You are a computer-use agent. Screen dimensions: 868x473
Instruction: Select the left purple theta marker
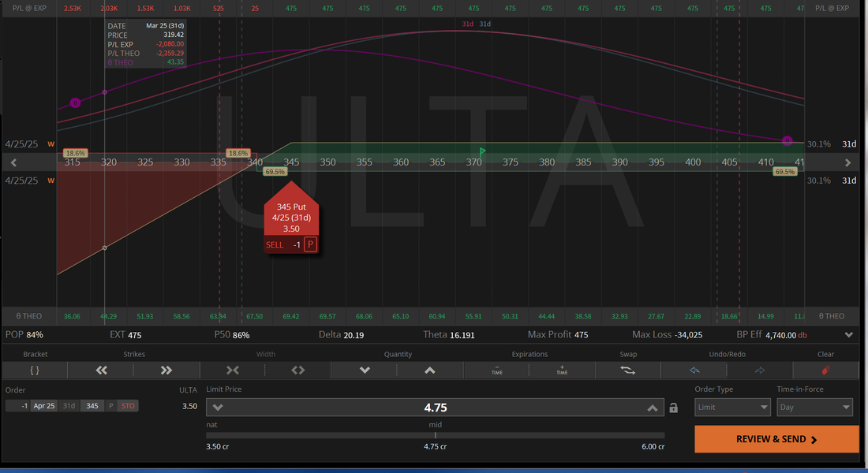(x=75, y=103)
